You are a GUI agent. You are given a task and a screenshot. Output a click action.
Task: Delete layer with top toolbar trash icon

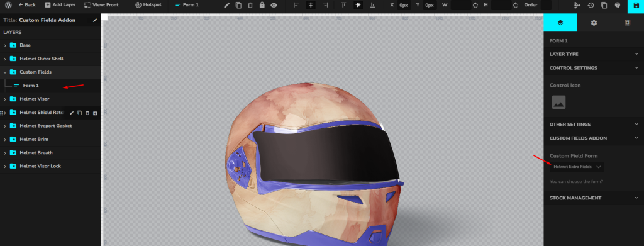[x=250, y=5]
